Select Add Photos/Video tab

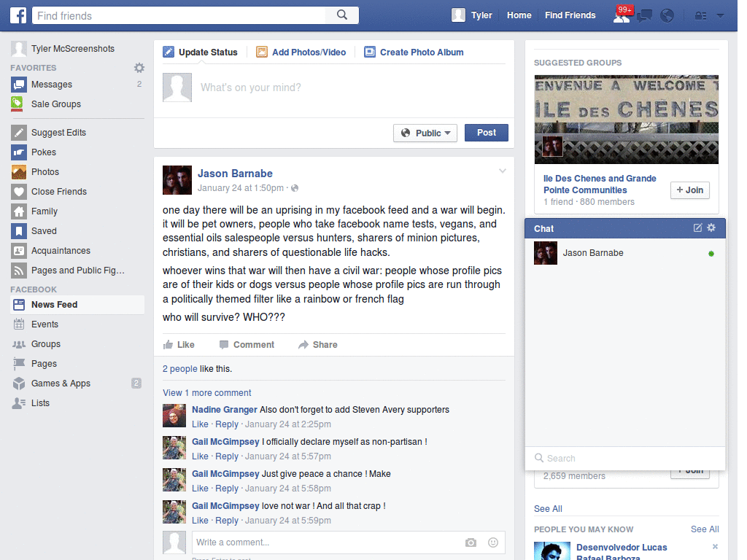click(x=301, y=52)
